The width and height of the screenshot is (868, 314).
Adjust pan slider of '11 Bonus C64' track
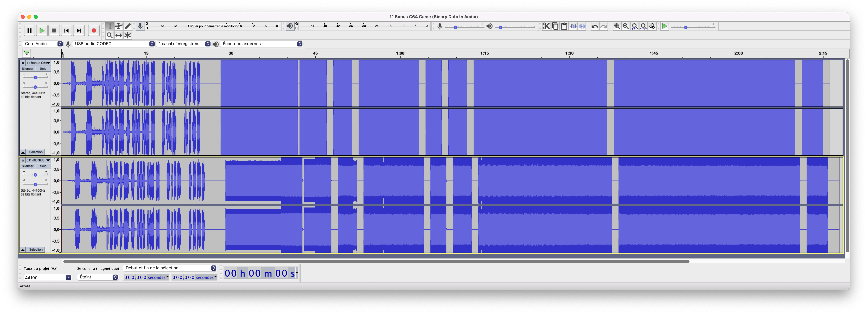(35, 87)
